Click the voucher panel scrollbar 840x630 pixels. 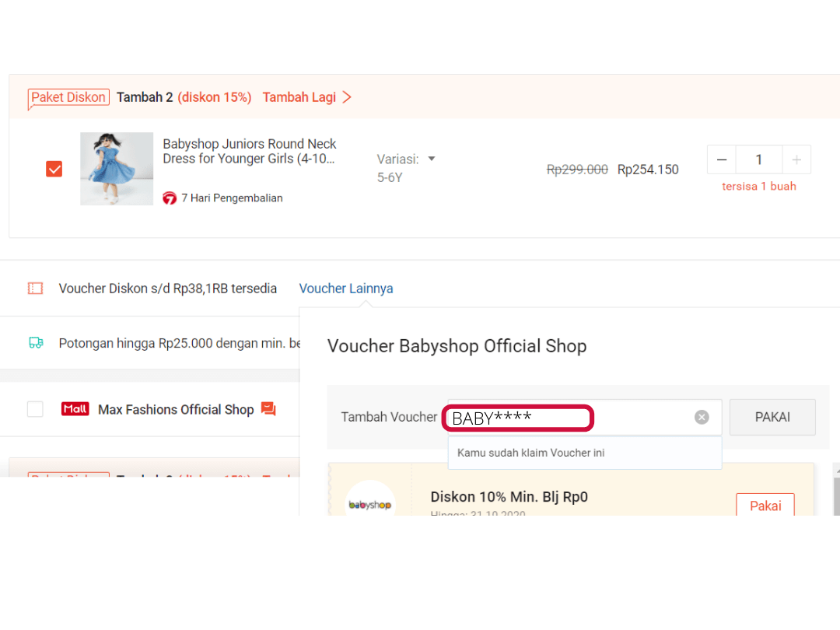[836, 495]
